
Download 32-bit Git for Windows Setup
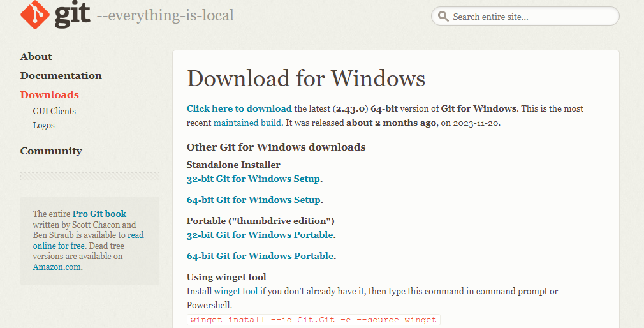tap(253, 179)
